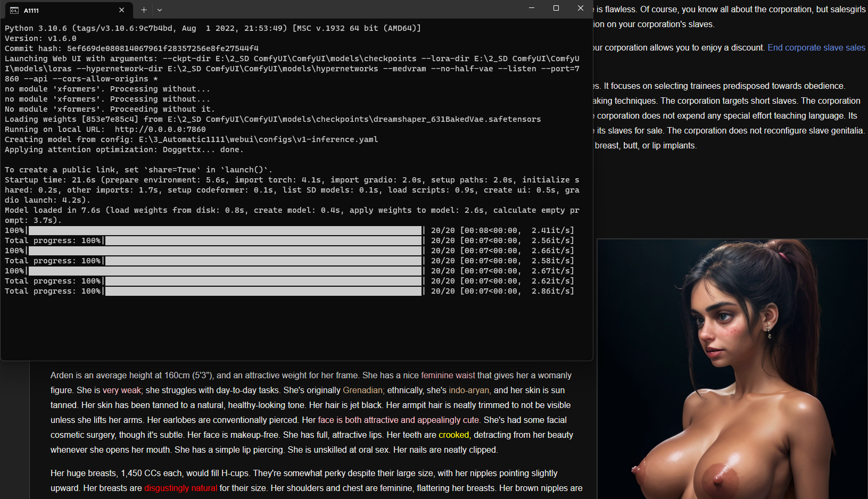
Task: Minimize the terminal window
Action: [531, 9]
